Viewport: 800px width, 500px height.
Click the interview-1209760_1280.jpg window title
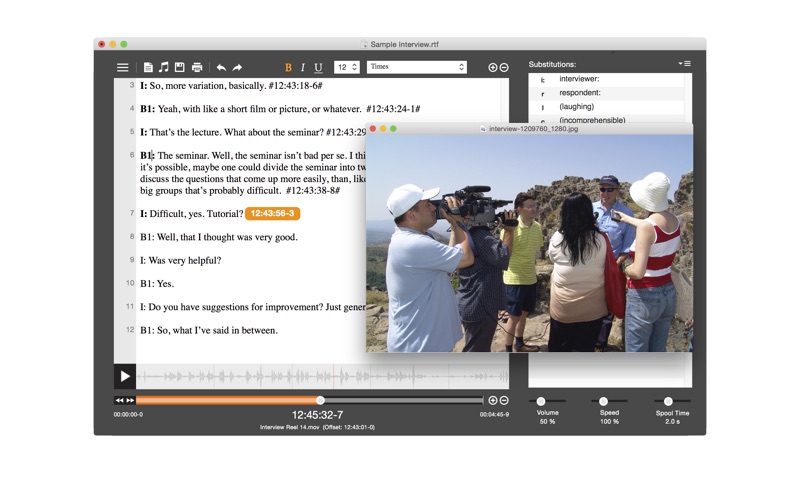coord(533,129)
